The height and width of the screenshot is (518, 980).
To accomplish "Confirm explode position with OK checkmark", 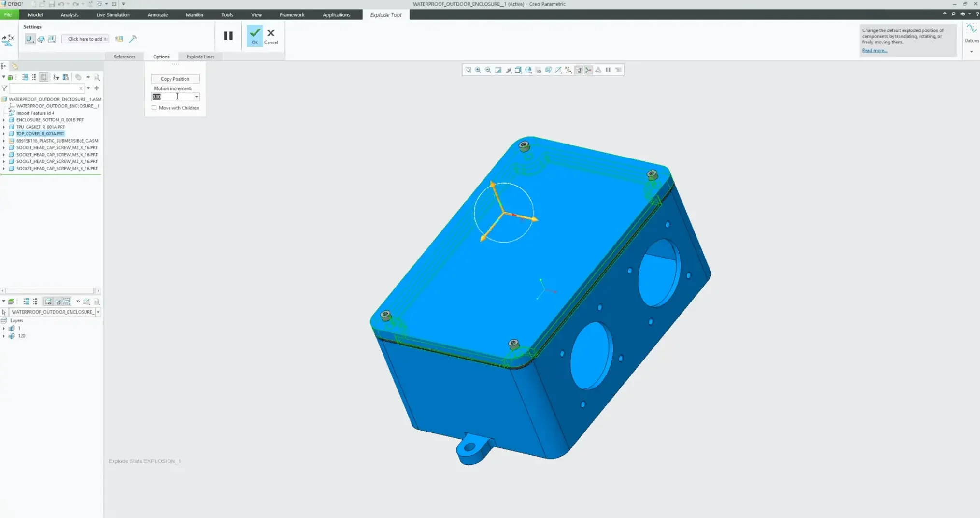I will (x=255, y=36).
